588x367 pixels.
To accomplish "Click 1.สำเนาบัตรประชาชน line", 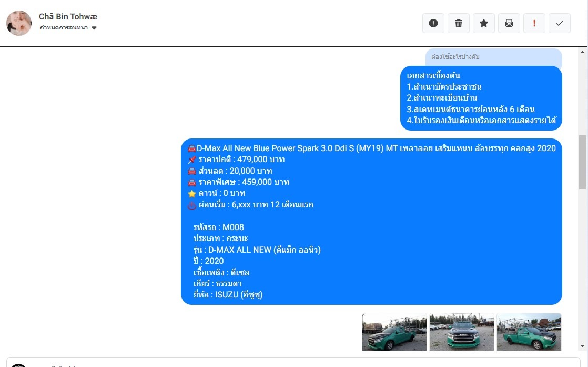I will point(444,87).
